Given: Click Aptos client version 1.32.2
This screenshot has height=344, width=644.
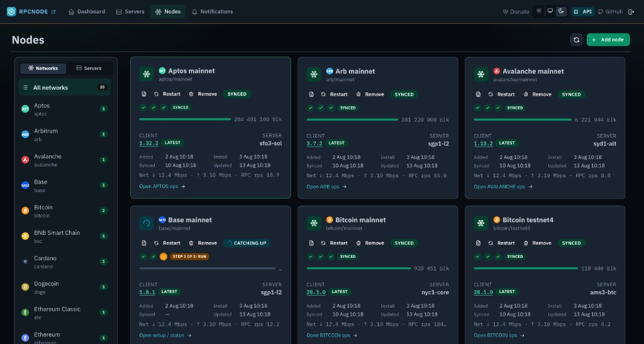Looking at the screenshot, I should (x=148, y=143).
